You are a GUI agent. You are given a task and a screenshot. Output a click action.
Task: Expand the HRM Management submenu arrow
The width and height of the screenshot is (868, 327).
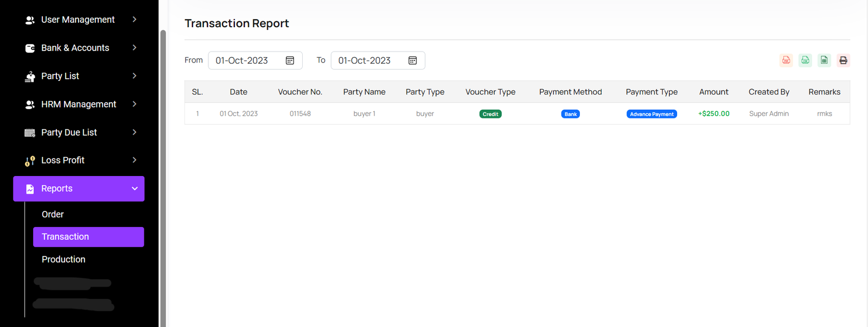point(135,104)
